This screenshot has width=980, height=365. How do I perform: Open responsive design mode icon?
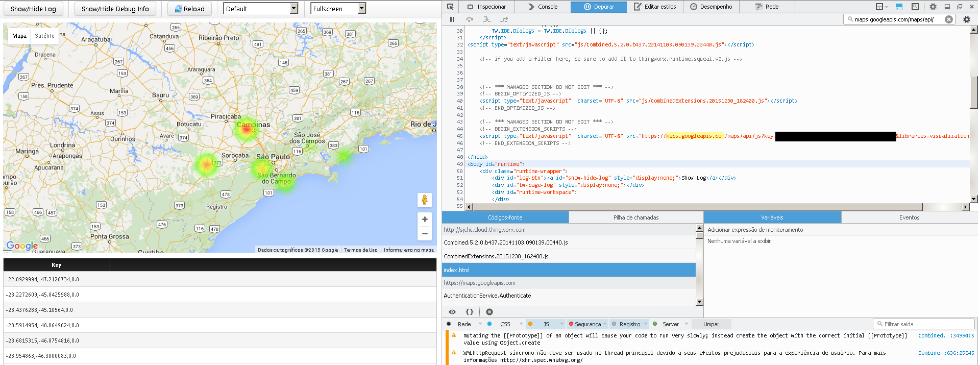[x=915, y=7]
